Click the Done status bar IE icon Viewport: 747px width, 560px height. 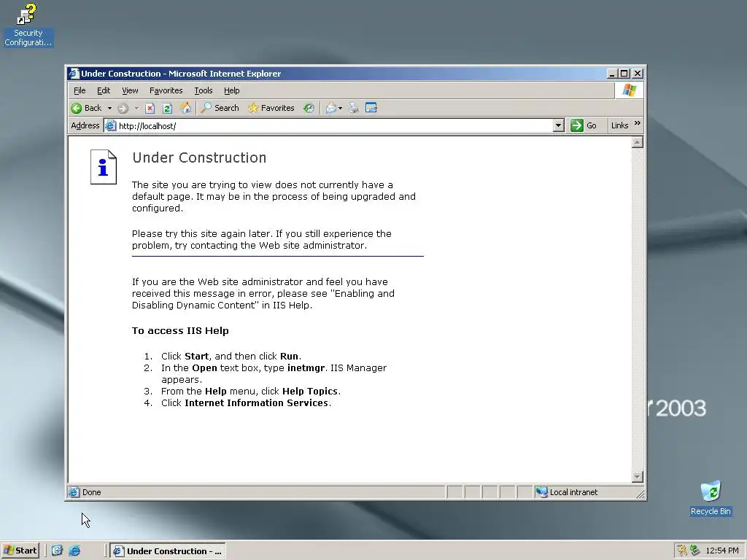coord(74,492)
